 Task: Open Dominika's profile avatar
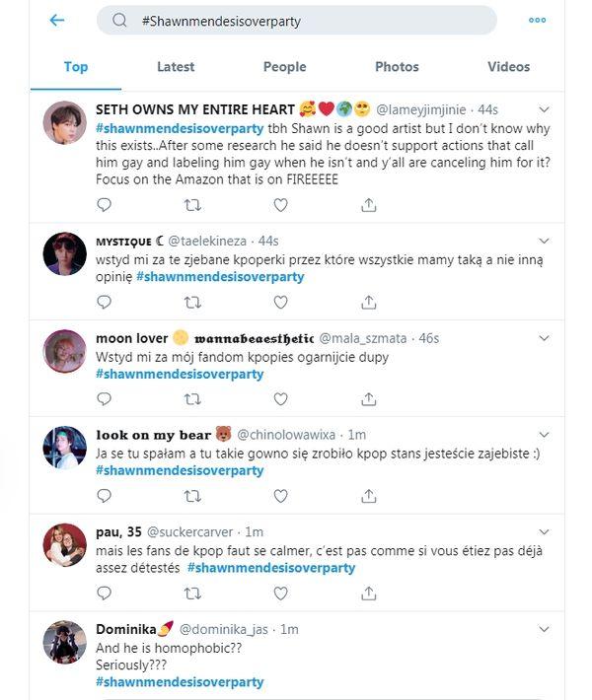(x=65, y=642)
